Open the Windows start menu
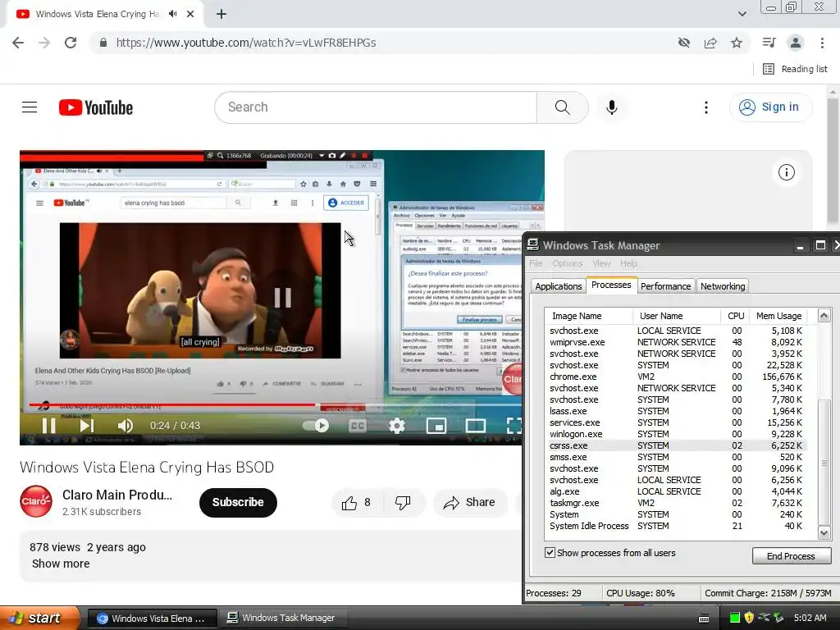840x630 pixels. tap(39, 619)
